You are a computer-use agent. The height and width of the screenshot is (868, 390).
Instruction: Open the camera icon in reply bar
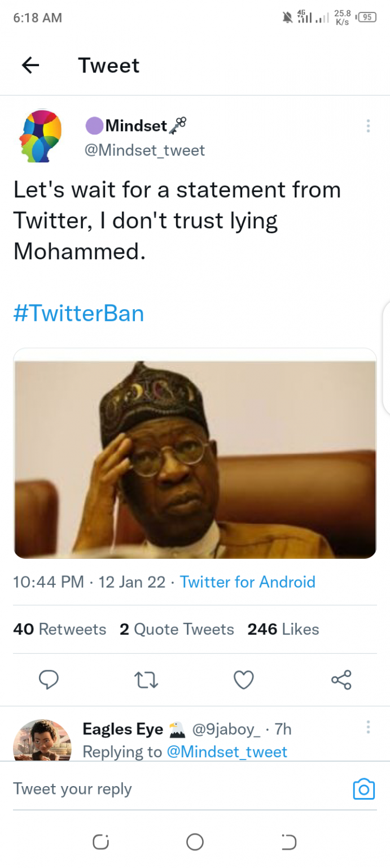tap(363, 789)
